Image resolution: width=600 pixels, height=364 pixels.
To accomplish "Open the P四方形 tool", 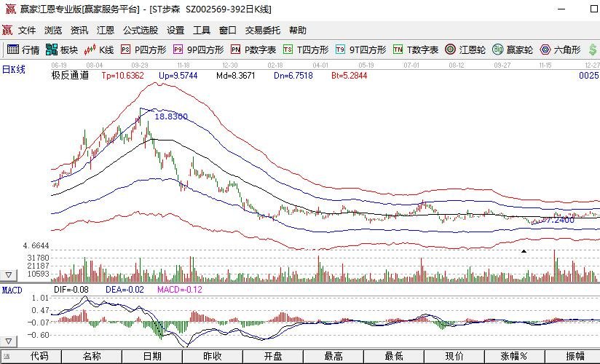I will pos(143,50).
